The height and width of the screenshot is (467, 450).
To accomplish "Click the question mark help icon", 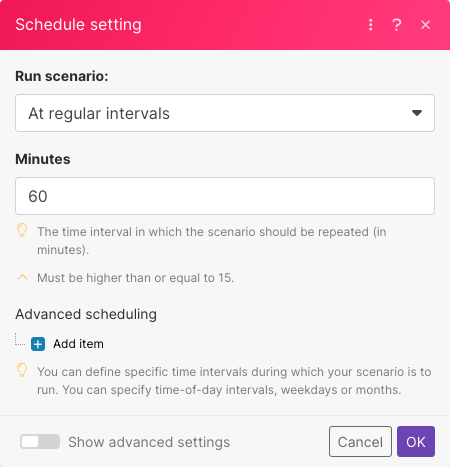I will (x=397, y=25).
